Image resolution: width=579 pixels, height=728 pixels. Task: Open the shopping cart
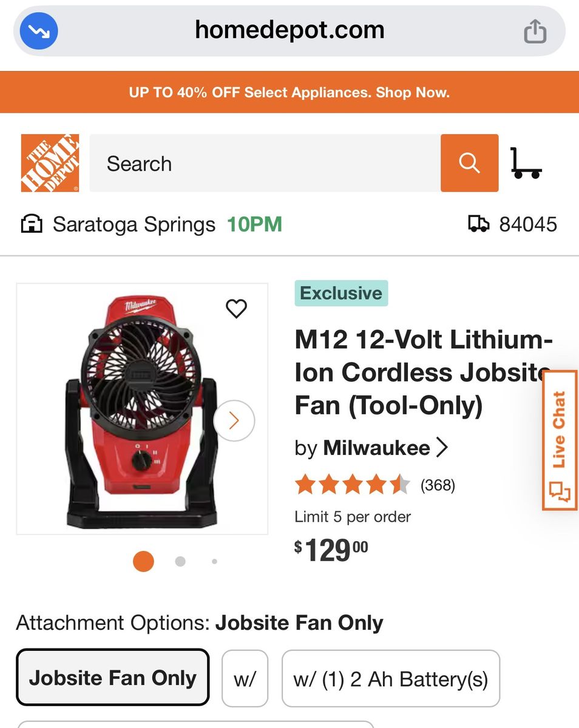point(525,163)
